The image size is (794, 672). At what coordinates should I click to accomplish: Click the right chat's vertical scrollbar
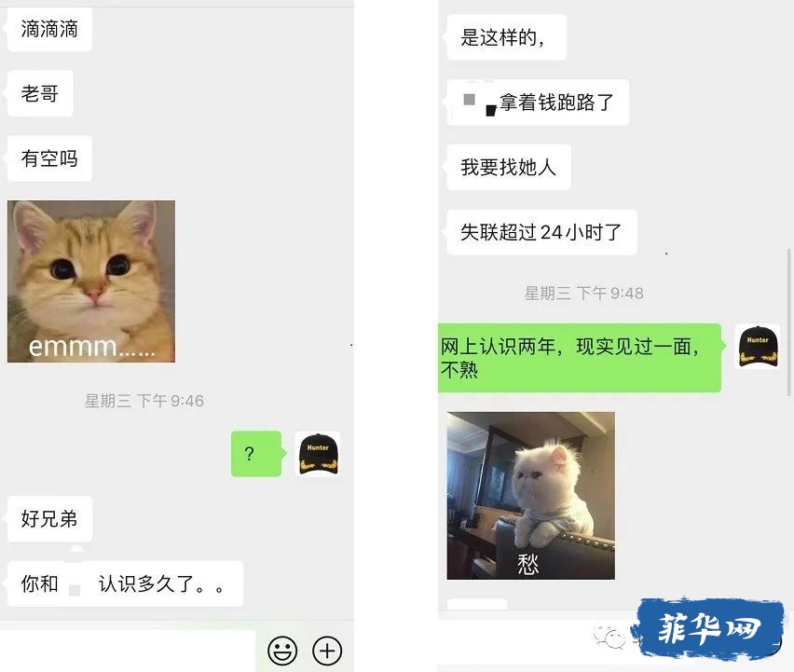[788, 322]
